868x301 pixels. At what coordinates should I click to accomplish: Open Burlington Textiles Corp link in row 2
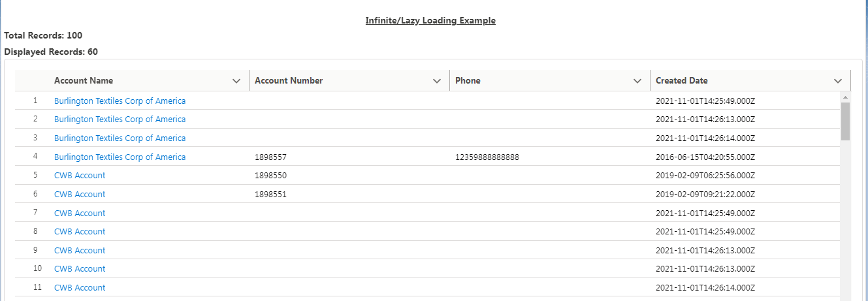coord(120,119)
